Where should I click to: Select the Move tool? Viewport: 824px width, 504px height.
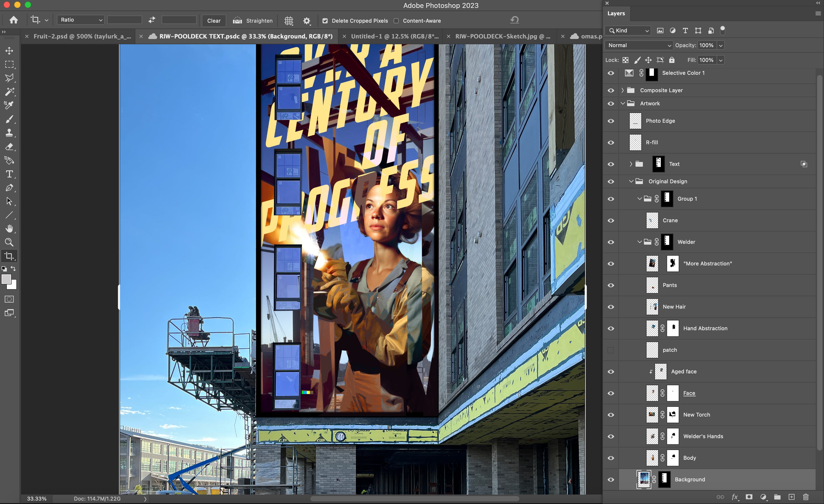pos(9,51)
